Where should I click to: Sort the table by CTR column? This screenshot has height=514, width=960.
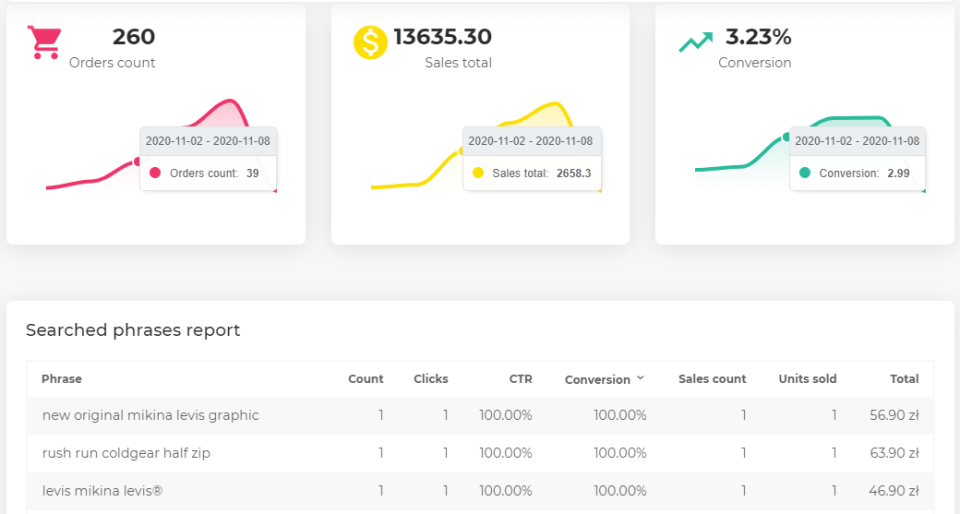[x=519, y=379]
